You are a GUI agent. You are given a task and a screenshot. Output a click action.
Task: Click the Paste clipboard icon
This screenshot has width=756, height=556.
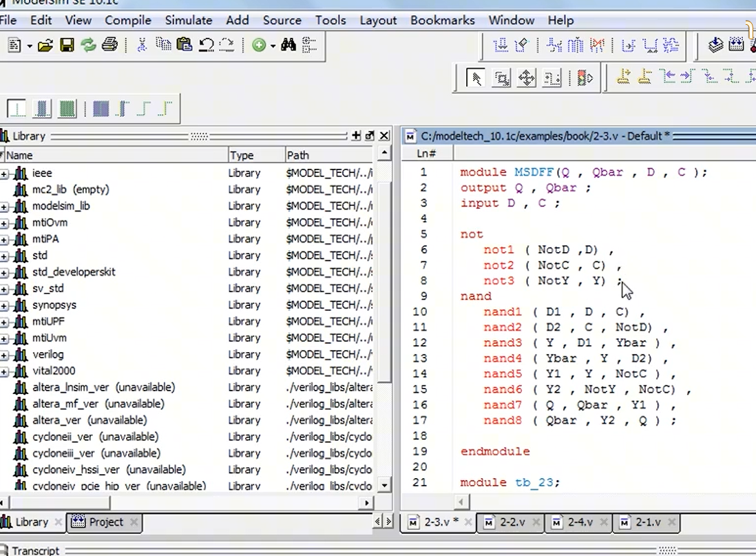click(x=185, y=45)
